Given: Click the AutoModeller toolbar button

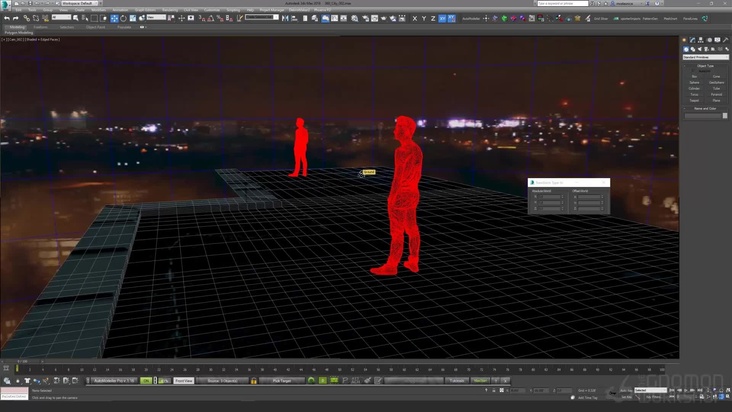Looking at the screenshot, I should click(x=471, y=19).
